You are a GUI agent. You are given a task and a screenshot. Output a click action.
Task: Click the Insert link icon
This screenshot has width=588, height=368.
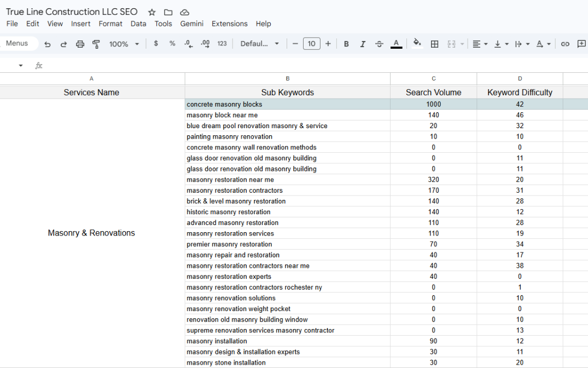(565, 44)
